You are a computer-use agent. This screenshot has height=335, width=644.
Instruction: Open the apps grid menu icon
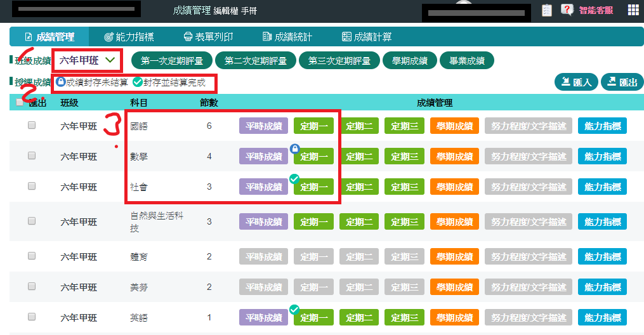tap(633, 10)
